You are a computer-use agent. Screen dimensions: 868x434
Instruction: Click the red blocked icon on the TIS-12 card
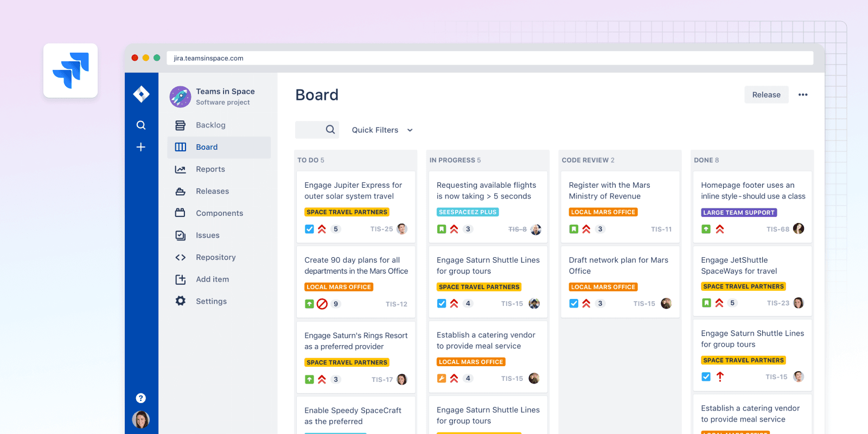click(x=322, y=304)
